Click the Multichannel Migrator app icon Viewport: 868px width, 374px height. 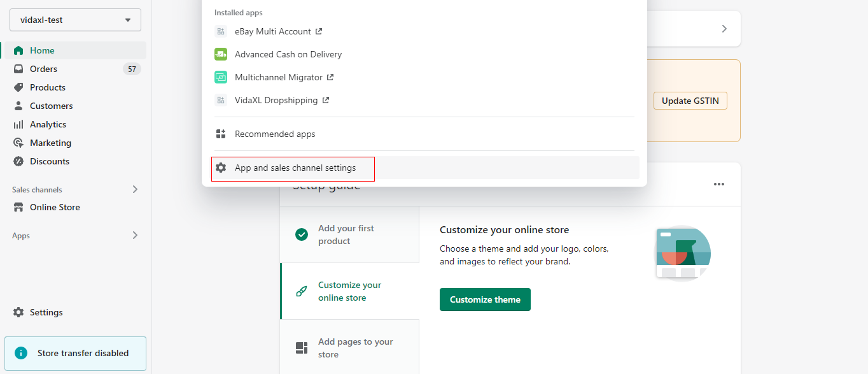[x=221, y=77]
